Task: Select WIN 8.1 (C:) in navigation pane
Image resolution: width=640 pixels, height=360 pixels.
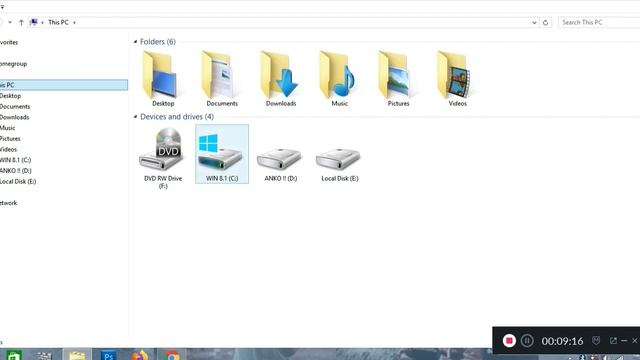Action: (16, 160)
